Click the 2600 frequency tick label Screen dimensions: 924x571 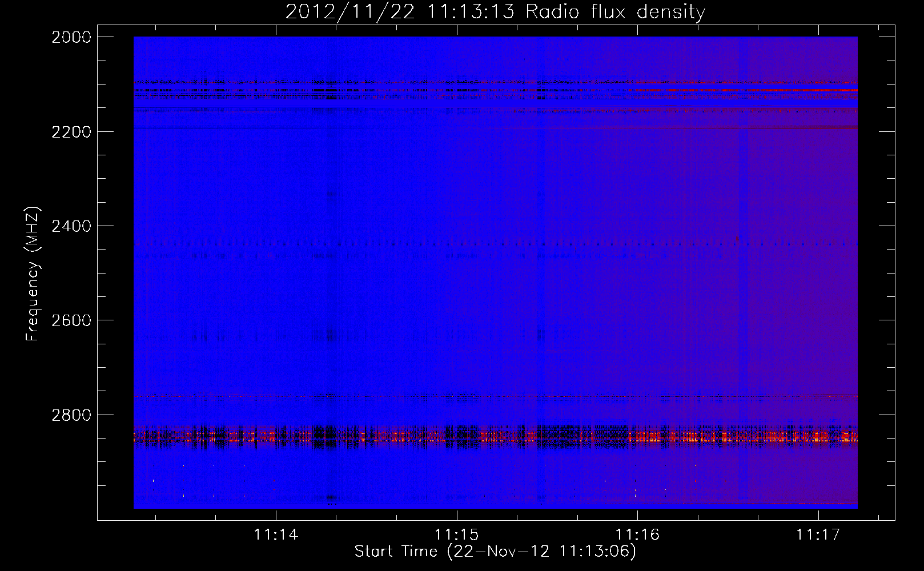point(71,320)
